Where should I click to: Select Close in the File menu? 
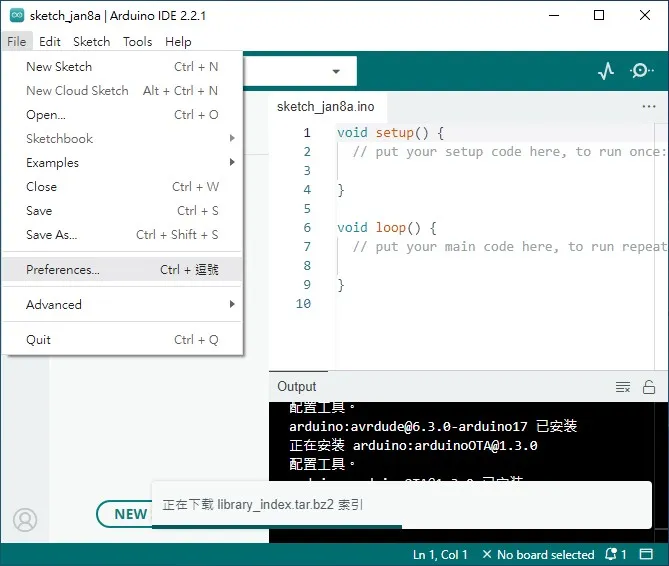[x=122, y=186]
